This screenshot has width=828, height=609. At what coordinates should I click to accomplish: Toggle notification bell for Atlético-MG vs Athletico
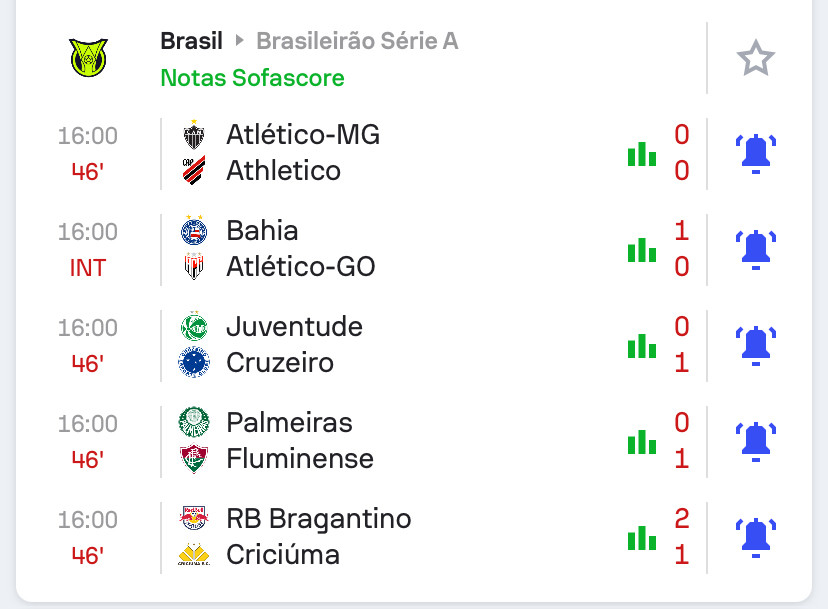(x=756, y=153)
